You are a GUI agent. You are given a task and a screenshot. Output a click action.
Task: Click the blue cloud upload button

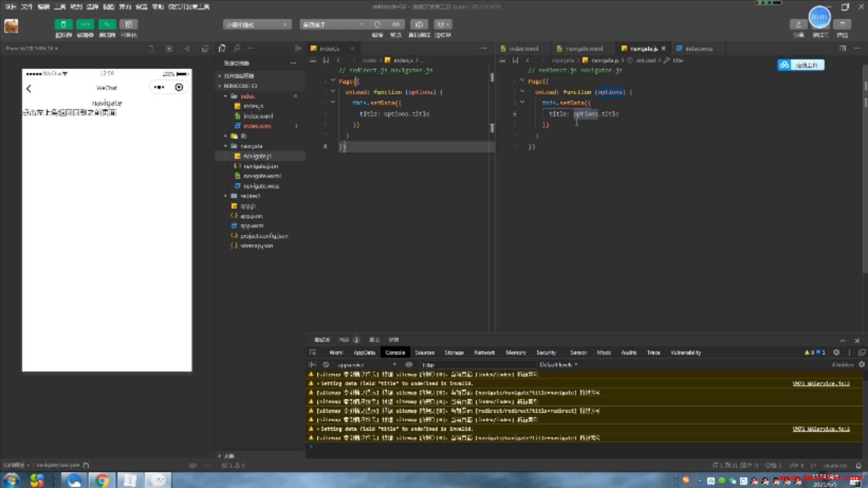[801, 65]
